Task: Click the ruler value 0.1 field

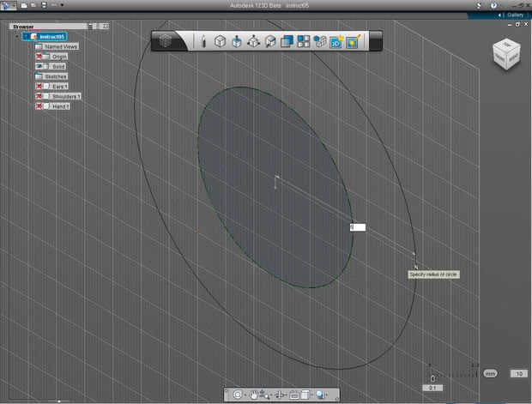Action: 432,388
